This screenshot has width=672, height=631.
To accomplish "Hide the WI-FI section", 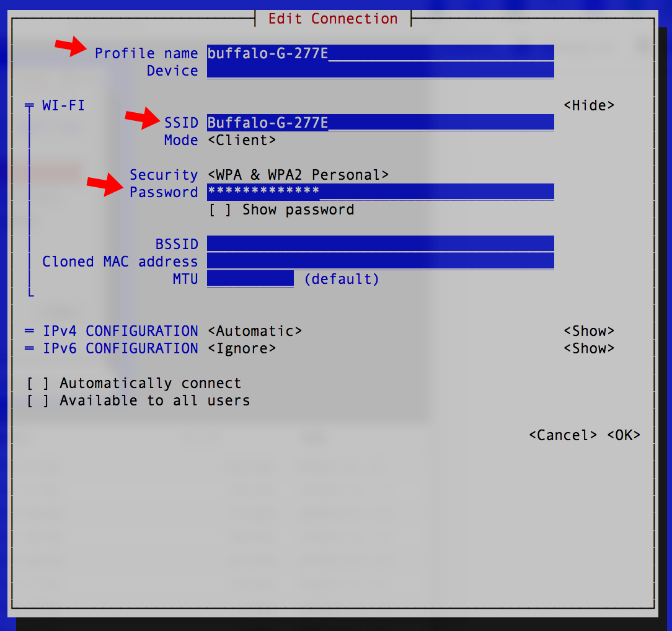I will click(589, 105).
